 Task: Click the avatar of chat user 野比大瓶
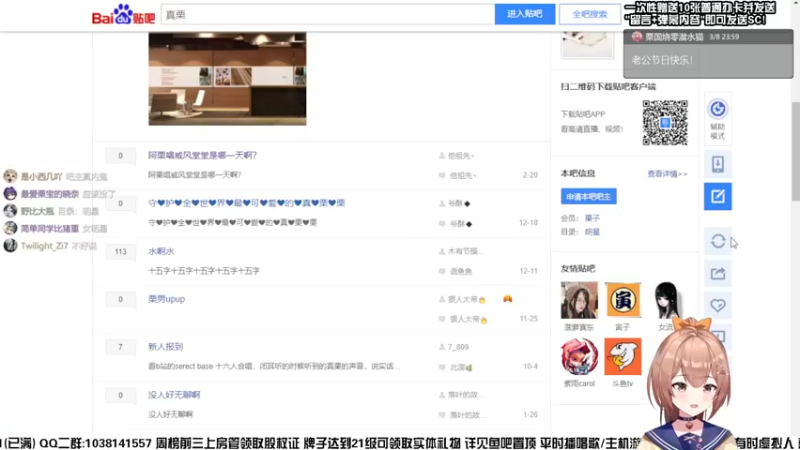[x=10, y=211]
